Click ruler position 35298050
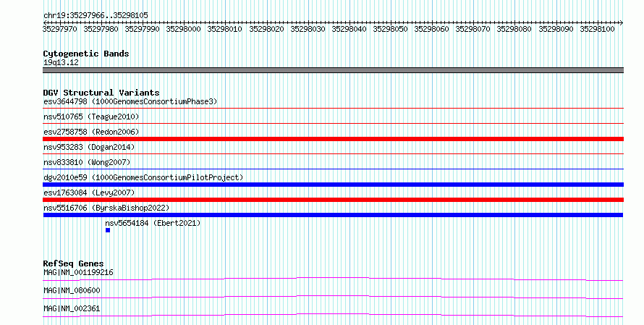 [x=390, y=29]
